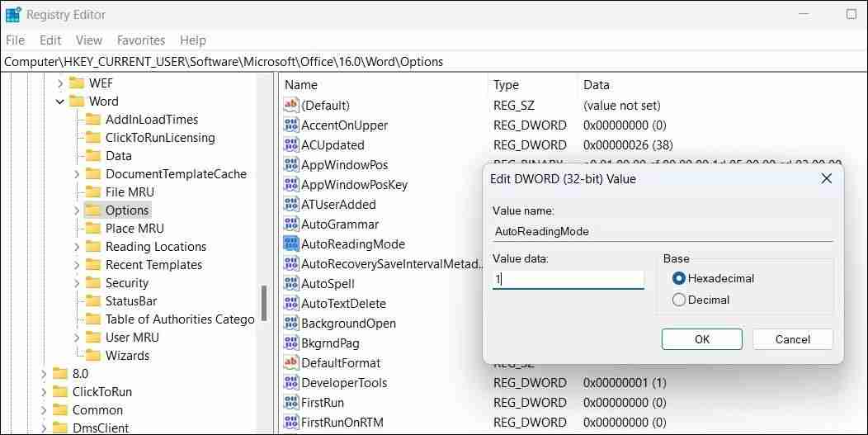Select the Wizards key

[x=127, y=356]
